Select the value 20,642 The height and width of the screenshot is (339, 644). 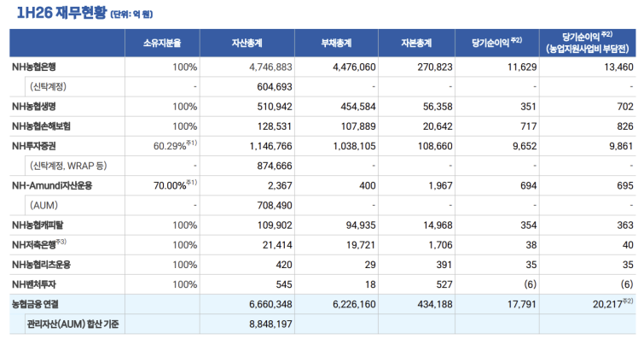[x=438, y=126]
